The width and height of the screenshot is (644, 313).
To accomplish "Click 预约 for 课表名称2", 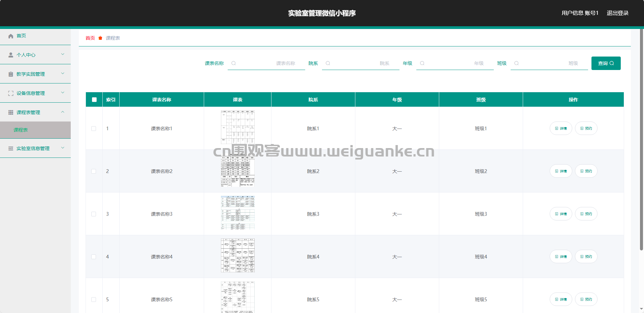I will tap(586, 171).
